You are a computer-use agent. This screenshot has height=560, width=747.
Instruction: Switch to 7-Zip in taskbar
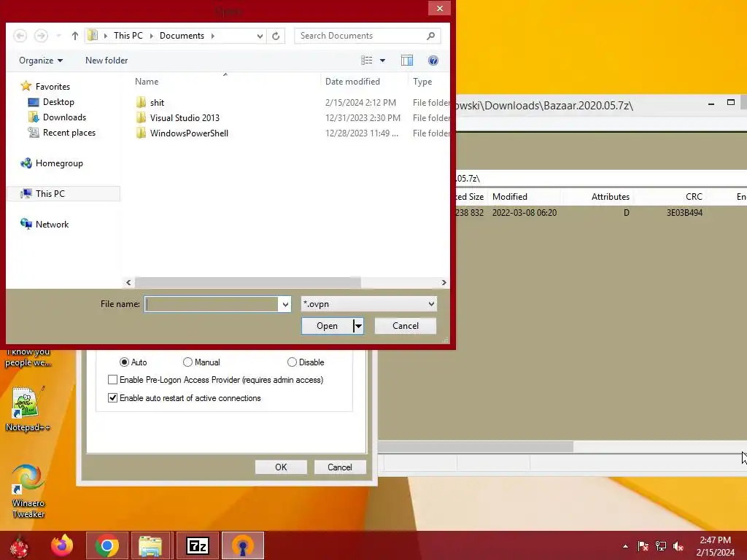(198, 545)
